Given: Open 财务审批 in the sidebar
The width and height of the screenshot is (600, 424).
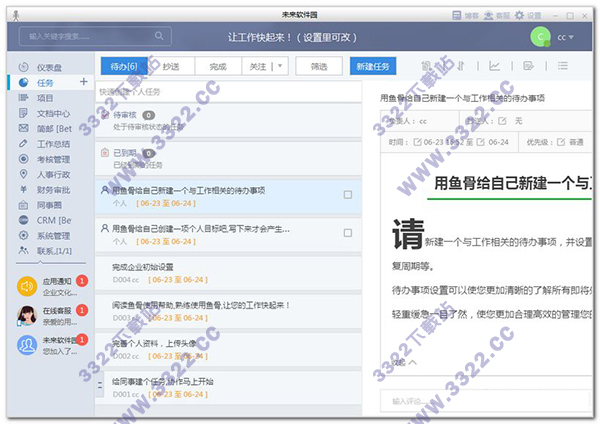Looking at the screenshot, I should (54, 189).
